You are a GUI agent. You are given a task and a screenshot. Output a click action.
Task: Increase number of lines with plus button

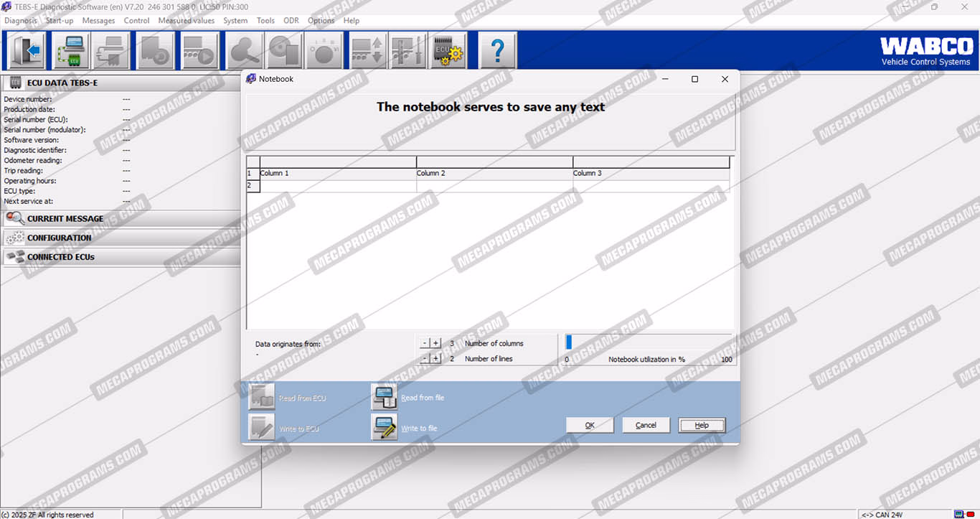pos(435,358)
